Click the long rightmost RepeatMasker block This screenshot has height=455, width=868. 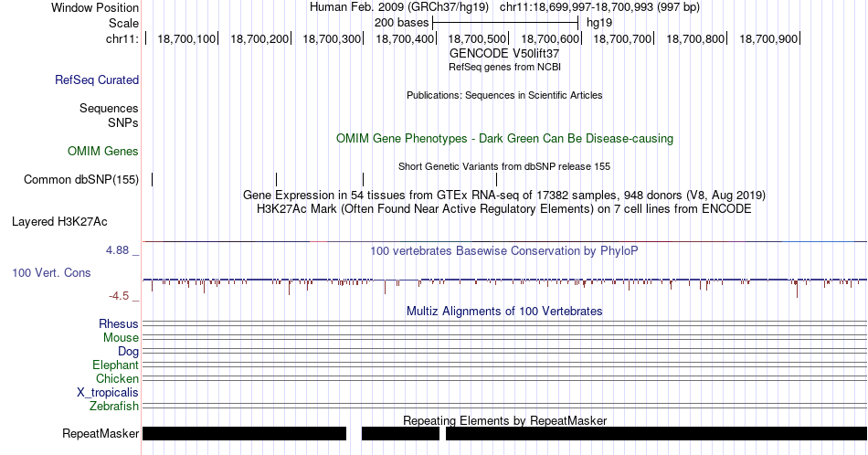pos(657,433)
